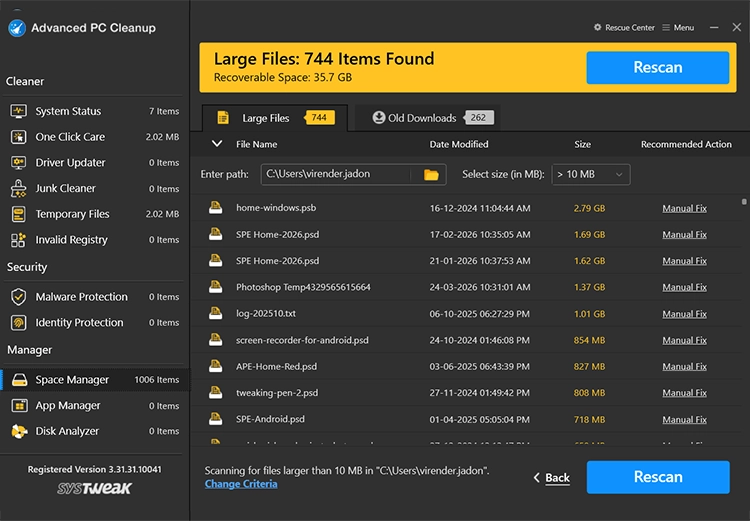Select the One Click Care icon
The image size is (750, 521).
coord(18,137)
